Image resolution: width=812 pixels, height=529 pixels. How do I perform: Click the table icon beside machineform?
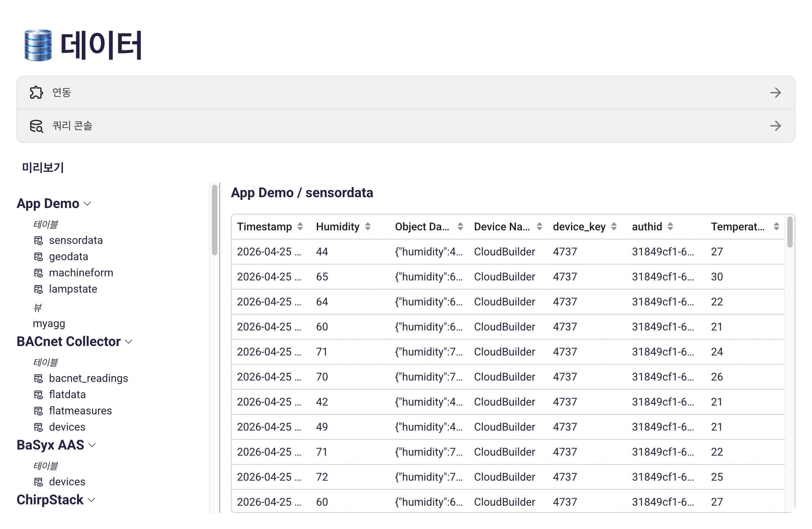39,273
